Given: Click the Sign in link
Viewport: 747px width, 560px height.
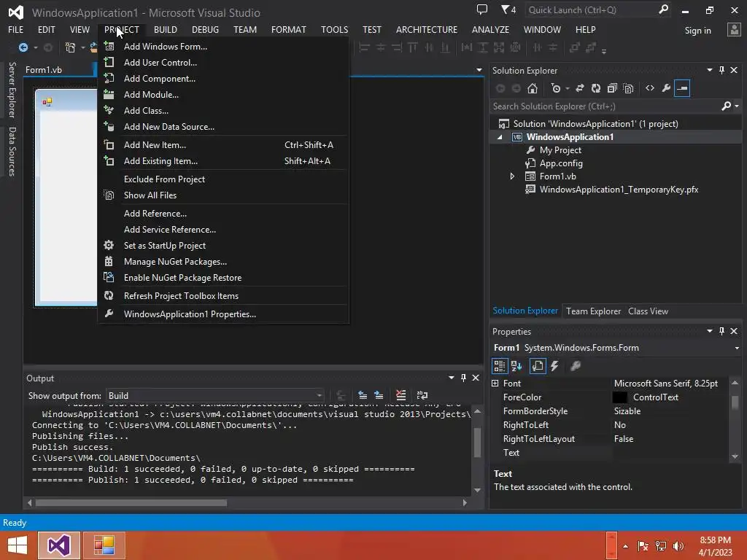Looking at the screenshot, I should pyautogui.click(x=697, y=31).
